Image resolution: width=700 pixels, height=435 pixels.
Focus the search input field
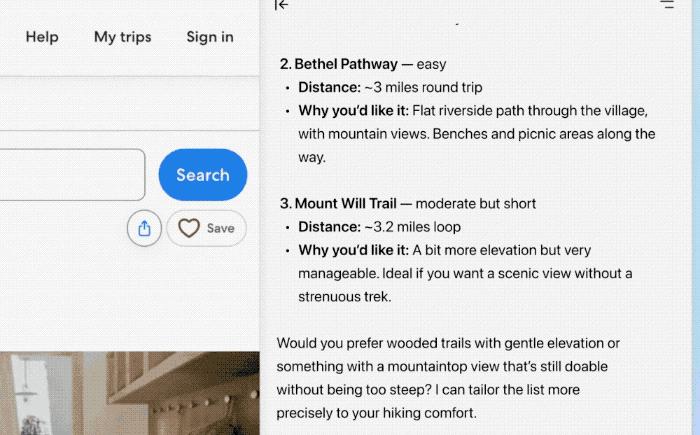coord(70,174)
